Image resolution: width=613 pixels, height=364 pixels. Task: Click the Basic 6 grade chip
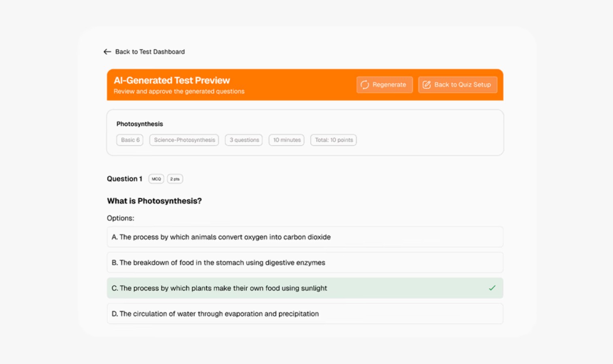pos(129,140)
